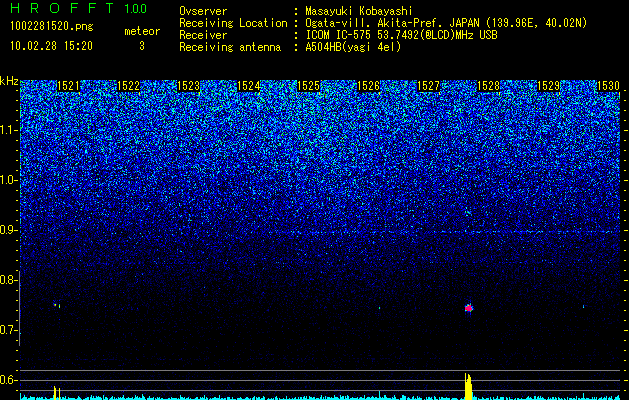The width and height of the screenshot is (629, 400).
Task: Click the Receiving Location field label
Action: pyautogui.click(x=233, y=23)
